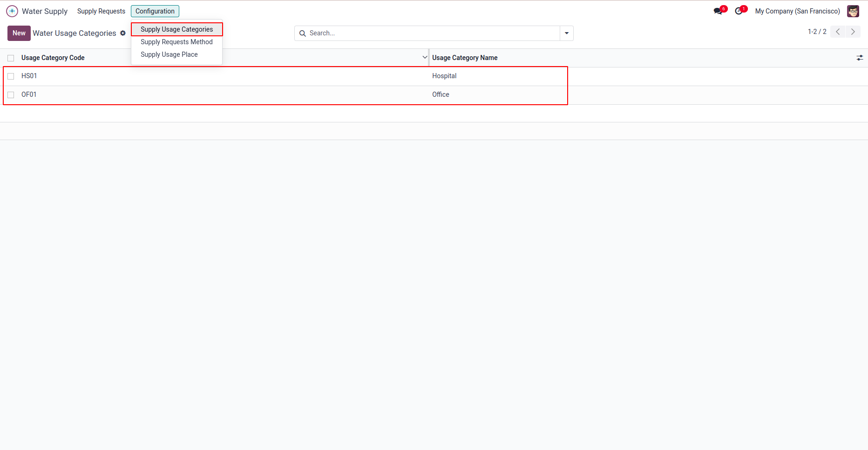Click the gear icon beside Water Usage Categories
The image size is (868, 450).
(x=123, y=33)
